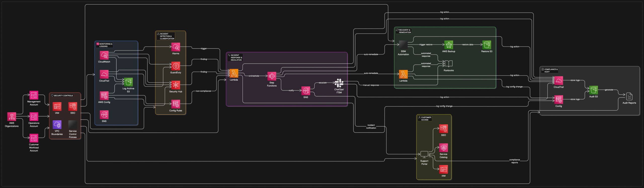The image size is (644, 188).
Task: Click the Recovery & Remediation group label
Action: click(405, 31)
